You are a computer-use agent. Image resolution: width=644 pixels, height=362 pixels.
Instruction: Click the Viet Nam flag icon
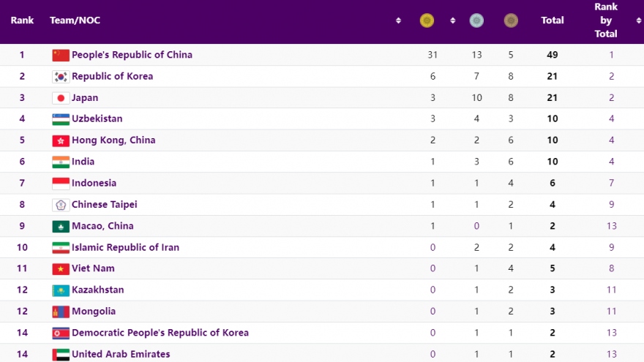[61, 268]
